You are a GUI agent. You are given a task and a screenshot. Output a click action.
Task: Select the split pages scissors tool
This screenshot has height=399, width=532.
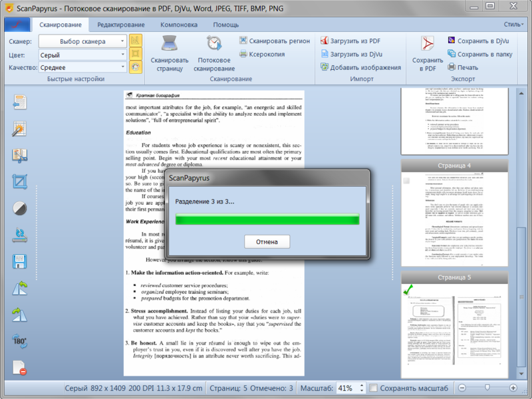(x=20, y=156)
